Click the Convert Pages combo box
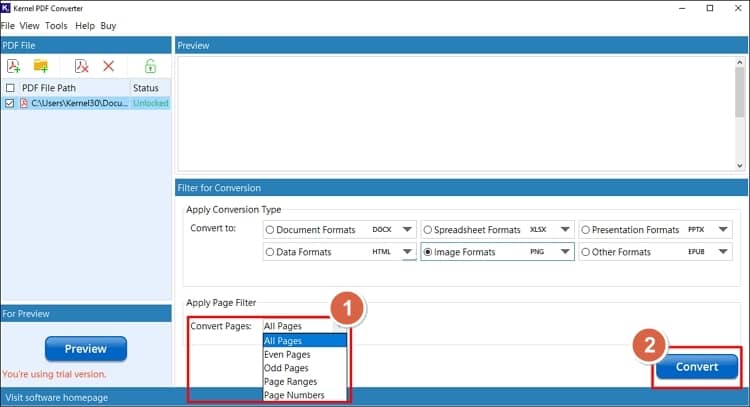 tap(305, 326)
